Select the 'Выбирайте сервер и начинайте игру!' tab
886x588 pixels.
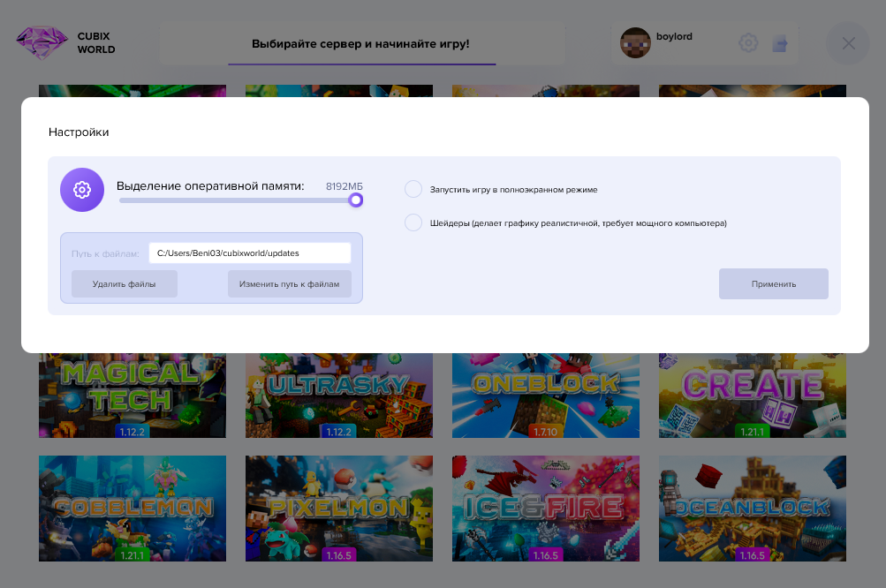[360, 44]
